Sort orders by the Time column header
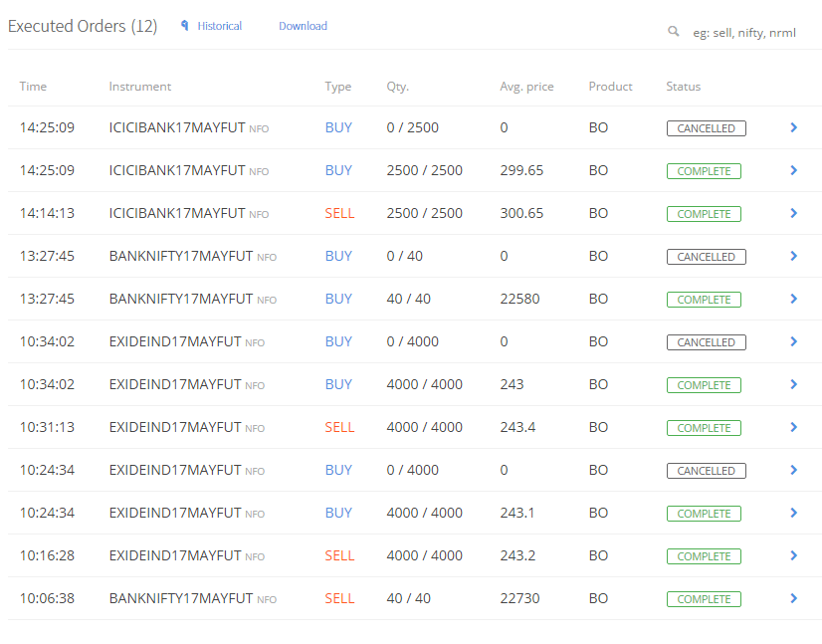Screen dimensions: 822x644 click(x=33, y=86)
